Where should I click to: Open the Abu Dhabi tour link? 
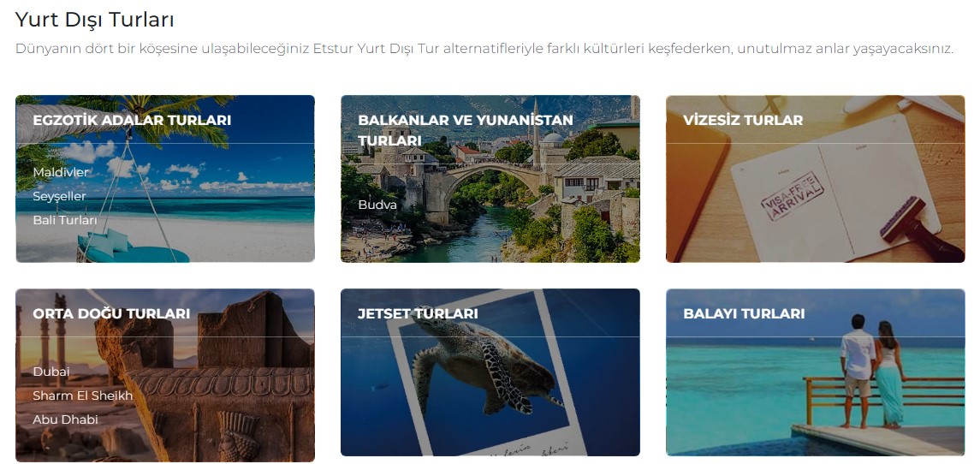tap(66, 419)
